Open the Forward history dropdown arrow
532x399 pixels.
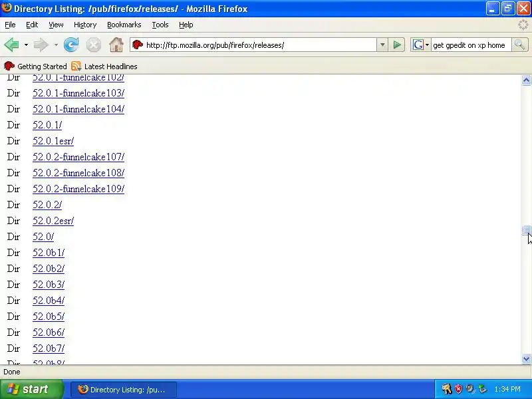56,45
